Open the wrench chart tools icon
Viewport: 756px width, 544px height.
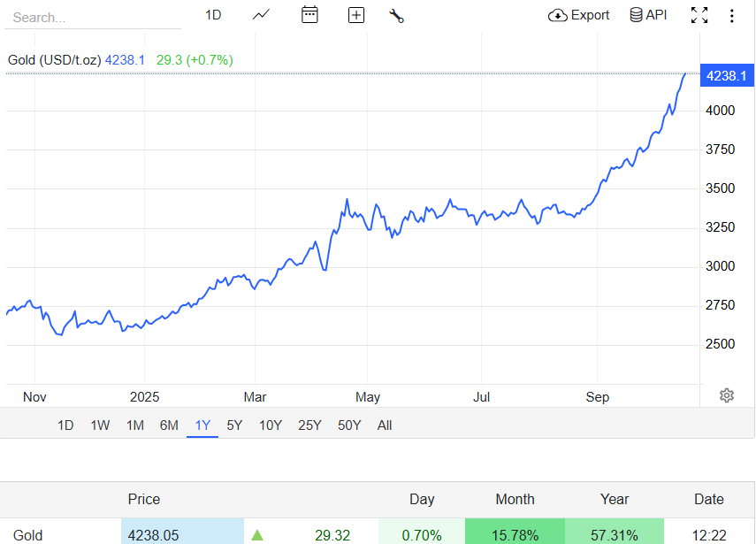click(x=396, y=15)
